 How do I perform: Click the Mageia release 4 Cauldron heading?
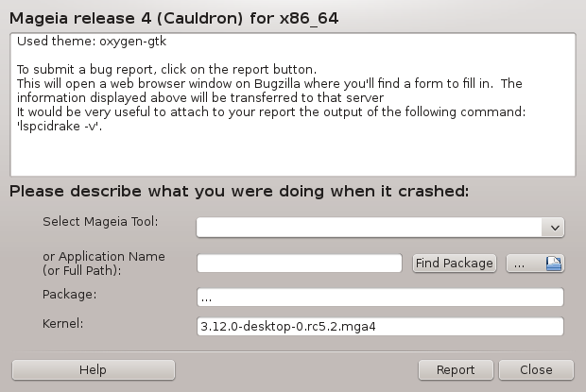pyautogui.click(x=174, y=18)
